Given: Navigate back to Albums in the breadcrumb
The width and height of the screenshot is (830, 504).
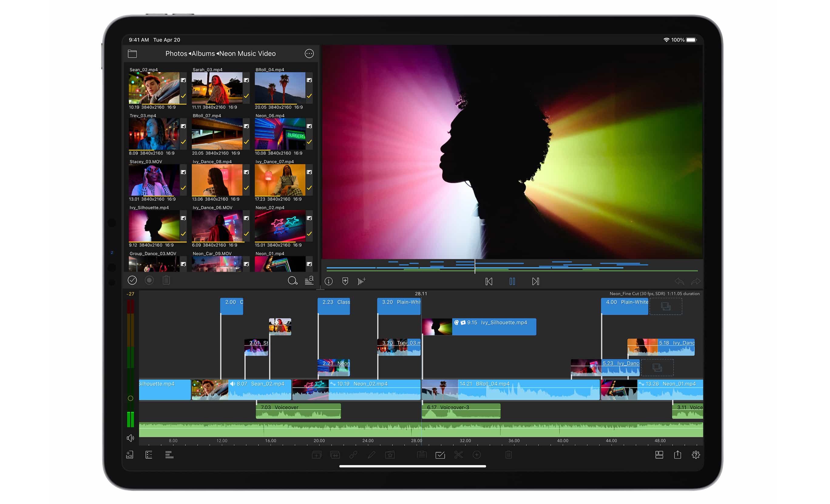Looking at the screenshot, I should tap(203, 53).
